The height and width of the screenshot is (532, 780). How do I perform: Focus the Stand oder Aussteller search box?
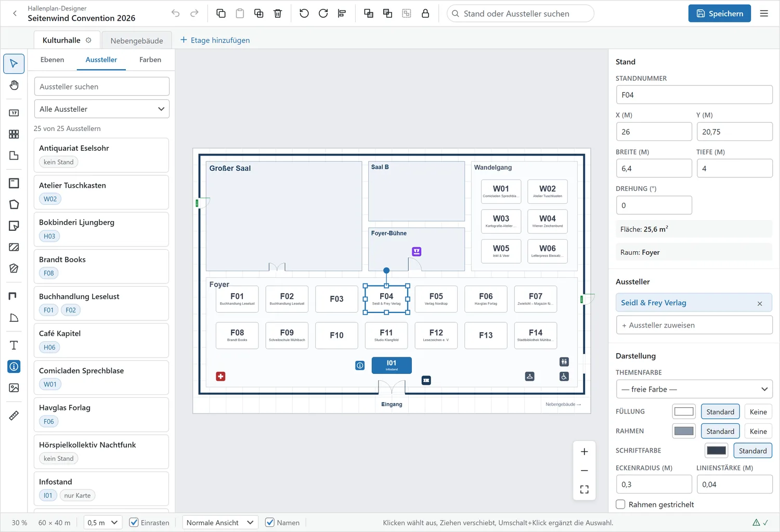click(521, 14)
